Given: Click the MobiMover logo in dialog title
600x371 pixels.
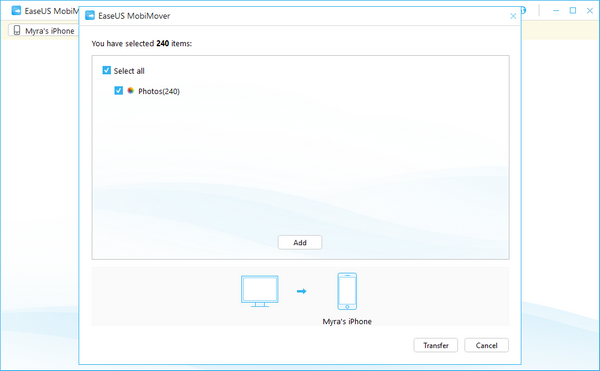Looking at the screenshot, I should (x=90, y=16).
